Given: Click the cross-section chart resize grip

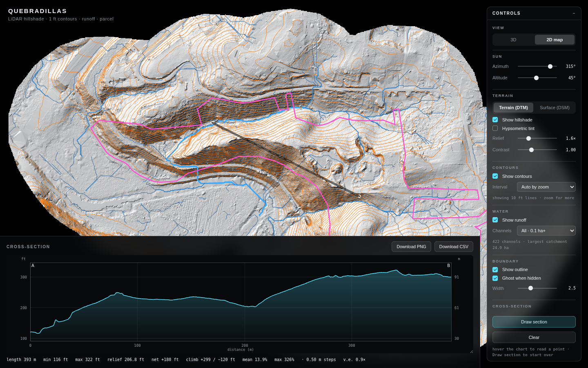Looking at the screenshot, I should click(471, 351).
